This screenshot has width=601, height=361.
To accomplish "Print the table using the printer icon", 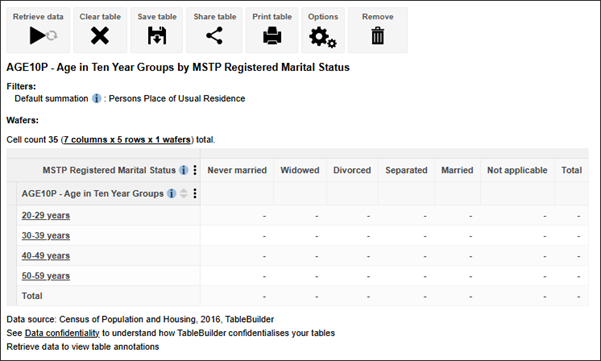I will click(272, 36).
